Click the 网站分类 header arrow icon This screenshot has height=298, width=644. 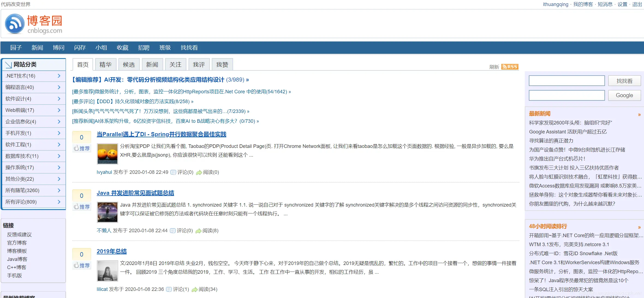8,65
